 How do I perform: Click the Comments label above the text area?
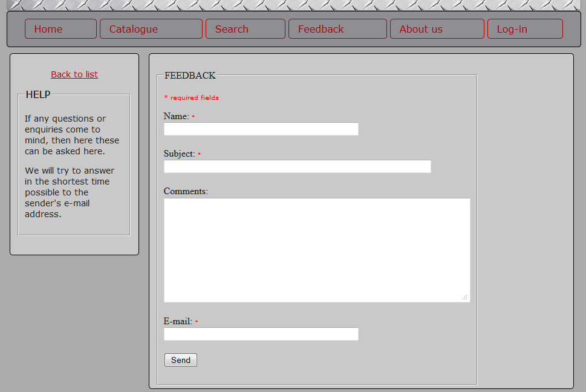[x=186, y=191]
